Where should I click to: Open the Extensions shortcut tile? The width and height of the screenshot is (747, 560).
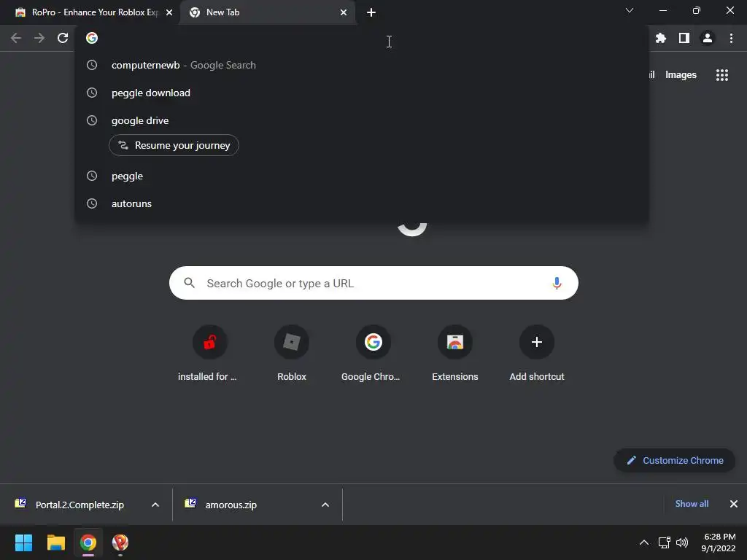[x=455, y=354]
